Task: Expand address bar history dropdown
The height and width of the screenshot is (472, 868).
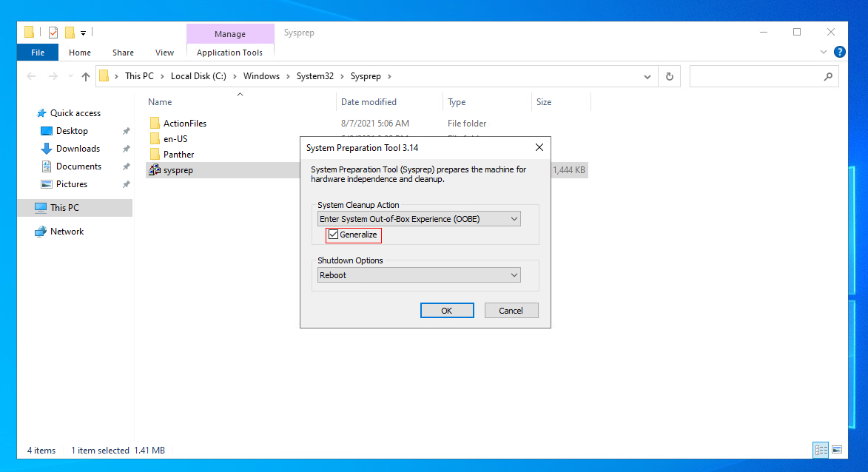Action: point(647,76)
